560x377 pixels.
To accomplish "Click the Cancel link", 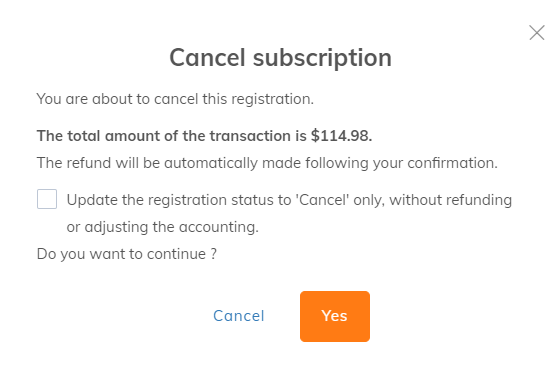I will point(239,316).
